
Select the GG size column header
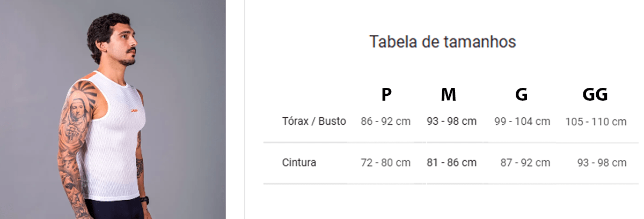coord(595,95)
